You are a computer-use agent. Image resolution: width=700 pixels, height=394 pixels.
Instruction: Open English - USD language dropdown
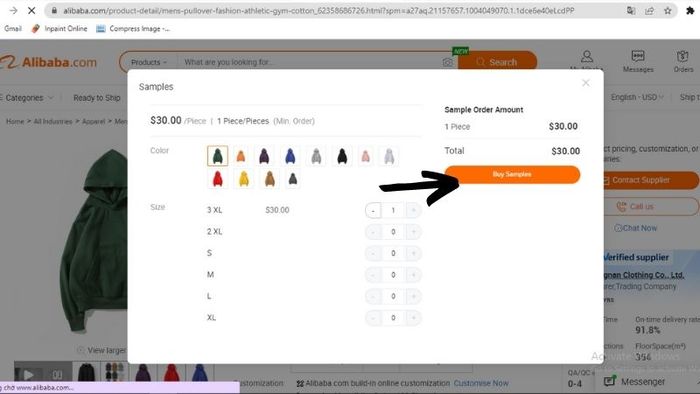[x=637, y=97]
